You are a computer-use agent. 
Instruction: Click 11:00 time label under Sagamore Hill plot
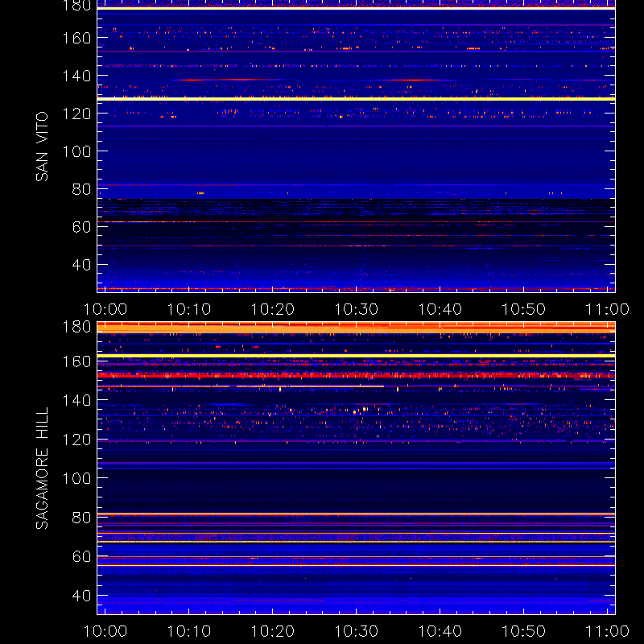[608, 631]
